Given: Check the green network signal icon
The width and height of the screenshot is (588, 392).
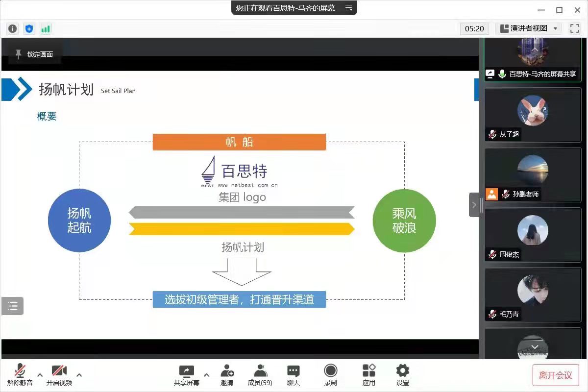Looking at the screenshot, I should (x=46, y=28).
